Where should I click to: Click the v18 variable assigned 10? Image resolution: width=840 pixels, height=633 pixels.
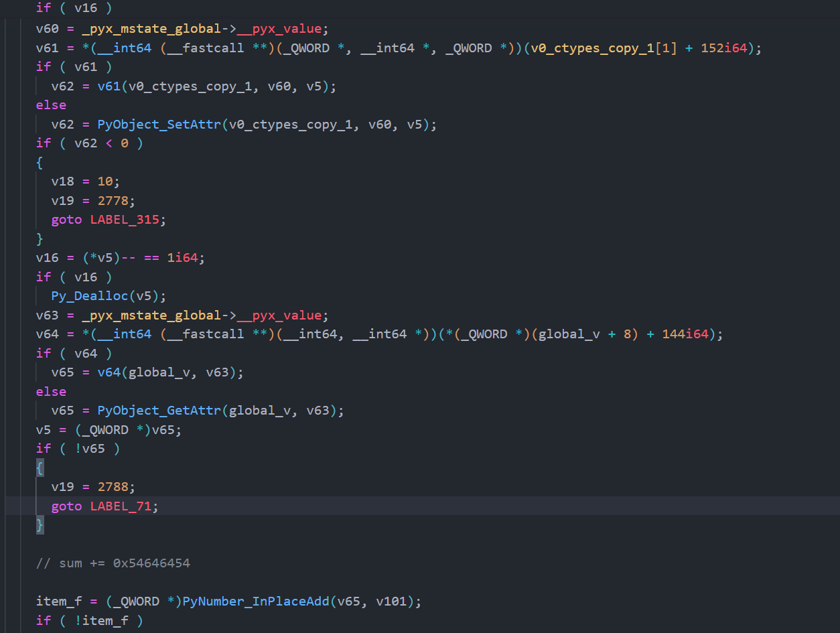click(x=62, y=182)
